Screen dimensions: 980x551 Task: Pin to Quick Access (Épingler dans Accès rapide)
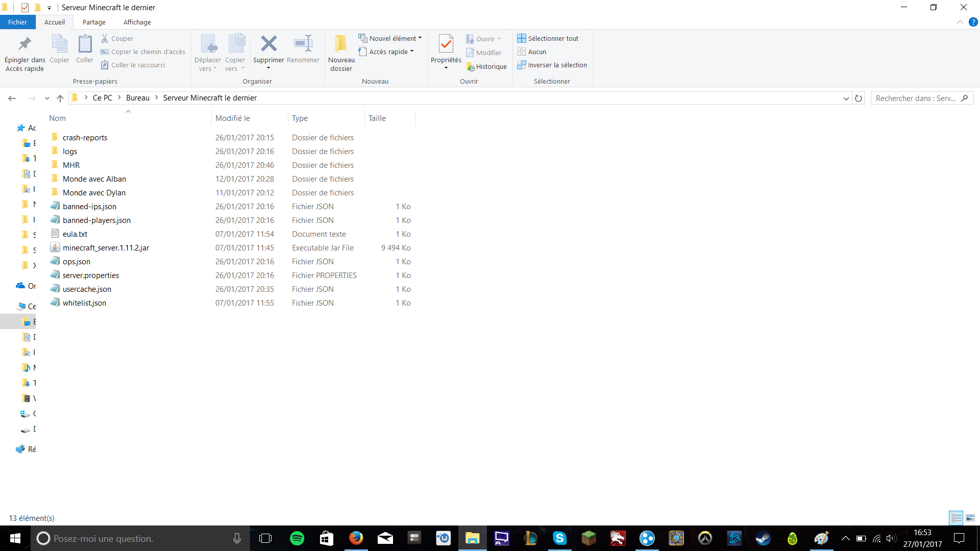(x=24, y=54)
